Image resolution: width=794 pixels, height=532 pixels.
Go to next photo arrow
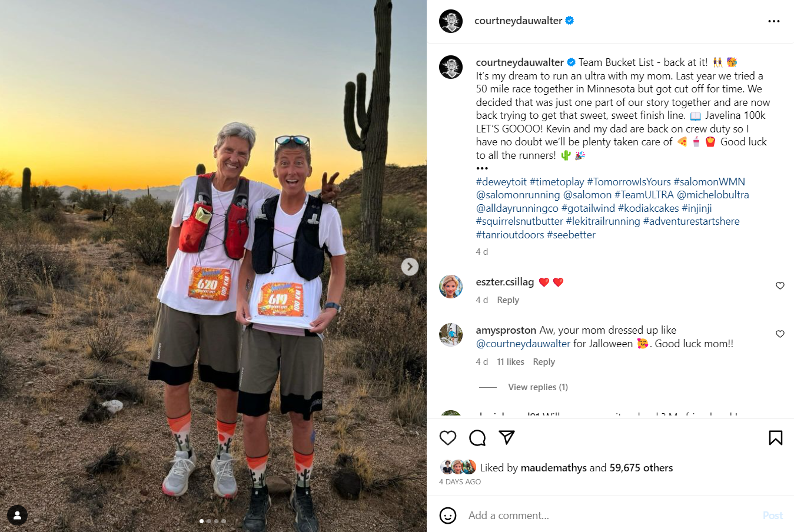click(410, 267)
